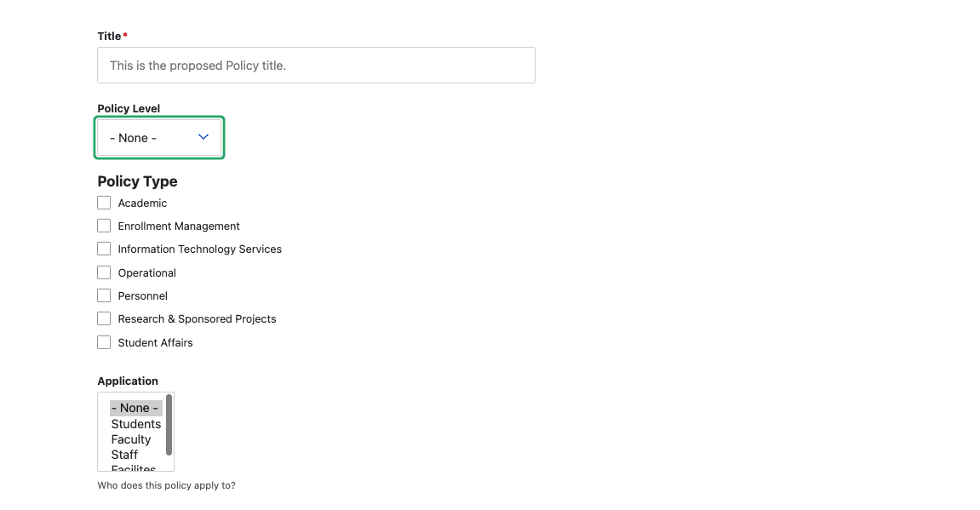Enable the Enrollment Management checkbox
The height and width of the screenshot is (510, 980).
104,226
